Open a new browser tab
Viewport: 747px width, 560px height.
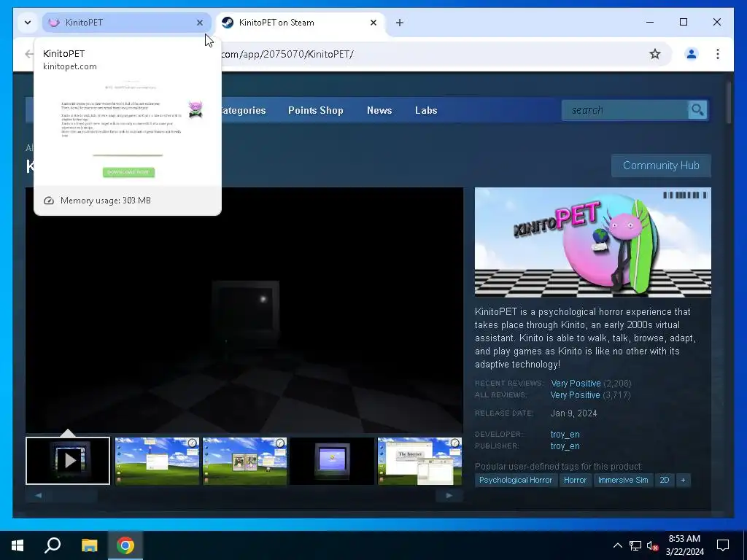[400, 23]
